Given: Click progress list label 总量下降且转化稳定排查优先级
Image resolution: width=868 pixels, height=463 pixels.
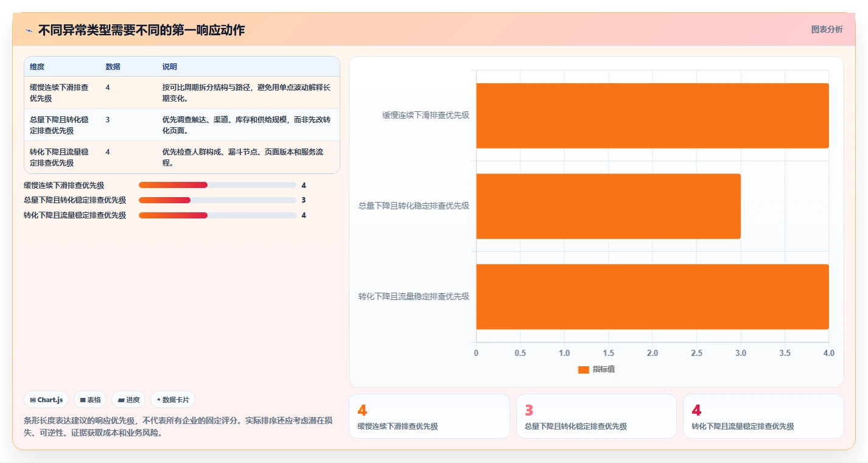Looking at the screenshot, I should click(x=75, y=200).
